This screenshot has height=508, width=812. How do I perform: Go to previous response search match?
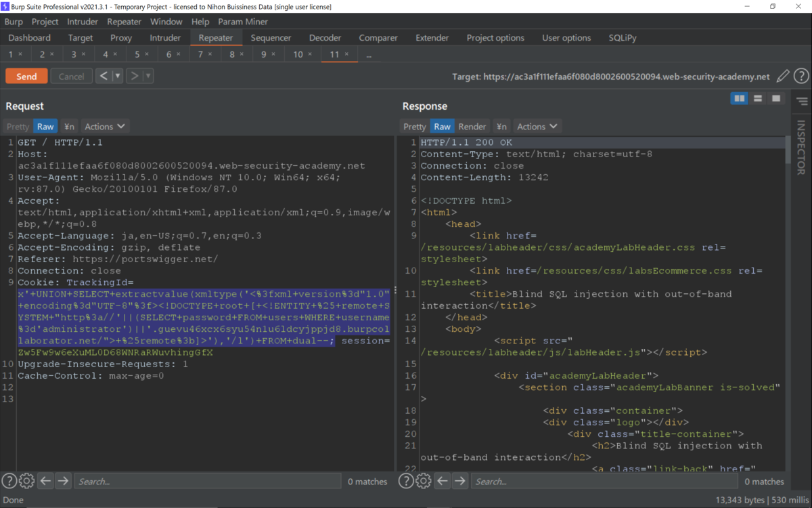point(443,481)
